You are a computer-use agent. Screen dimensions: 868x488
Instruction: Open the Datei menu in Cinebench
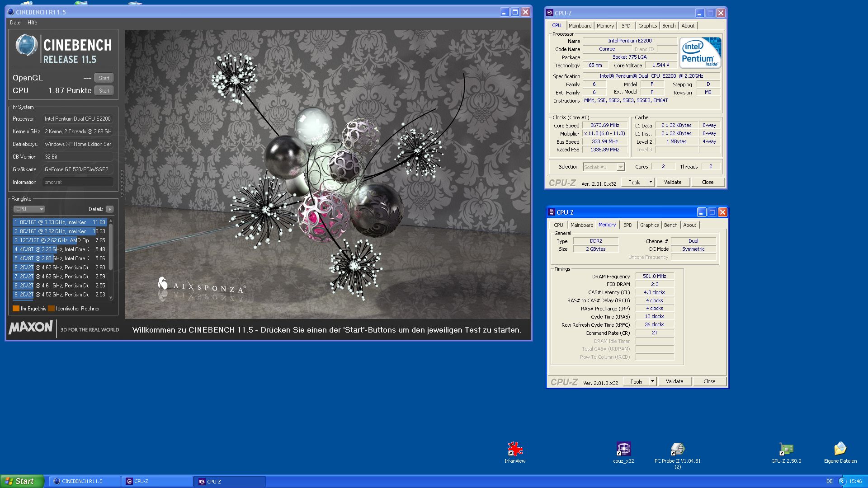click(16, 23)
